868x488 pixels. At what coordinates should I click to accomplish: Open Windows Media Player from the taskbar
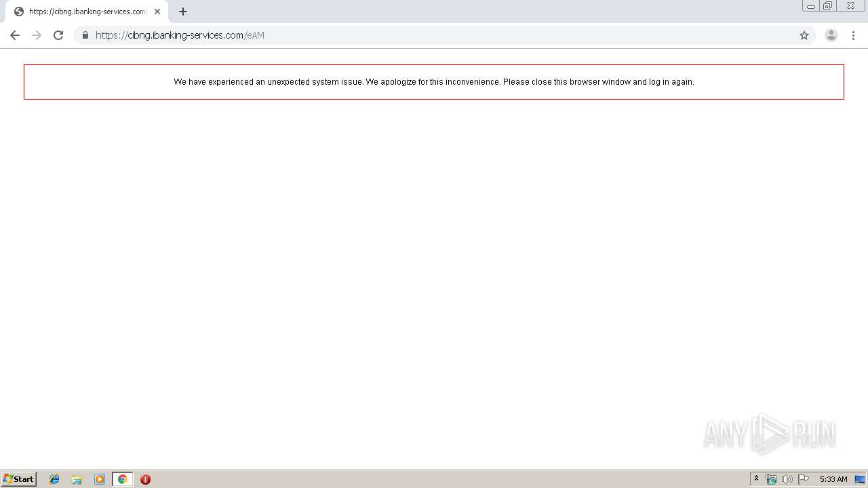tap(100, 479)
